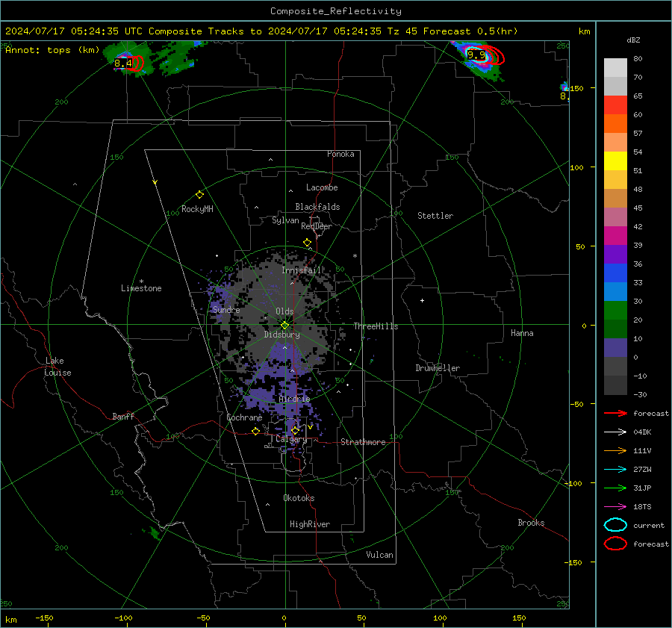The width and height of the screenshot is (672, 628).
Task: Click the yellow diamond marker at Didsbury radar center
Action: pos(284,326)
